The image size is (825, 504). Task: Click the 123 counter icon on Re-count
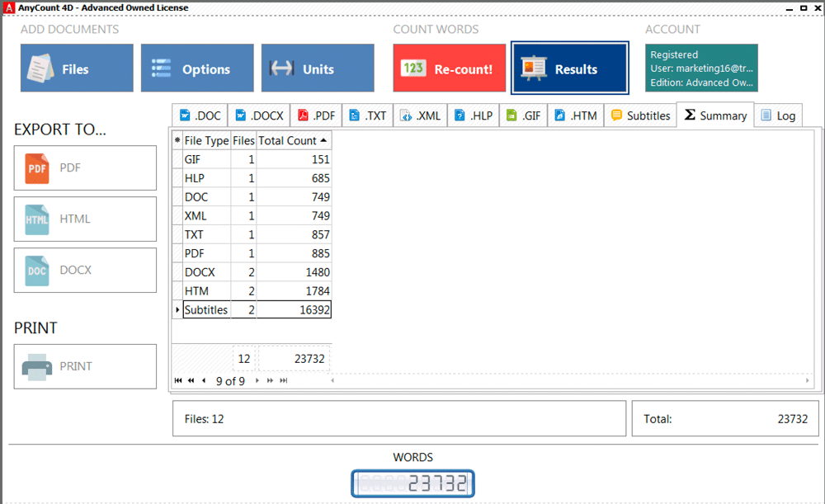coord(413,68)
